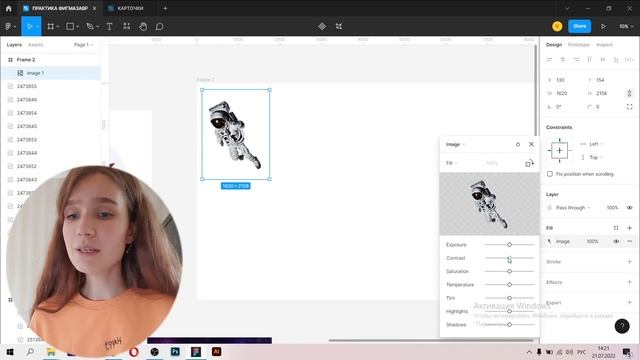Image resolution: width=640 pixels, height=360 pixels.
Task: Select the Hand tool
Action: click(x=143, y=27)
